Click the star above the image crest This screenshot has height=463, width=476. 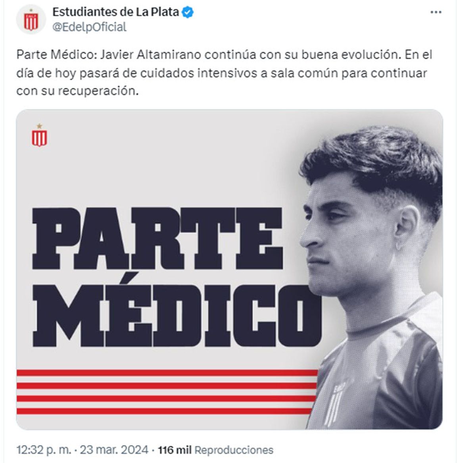[39, 126]
